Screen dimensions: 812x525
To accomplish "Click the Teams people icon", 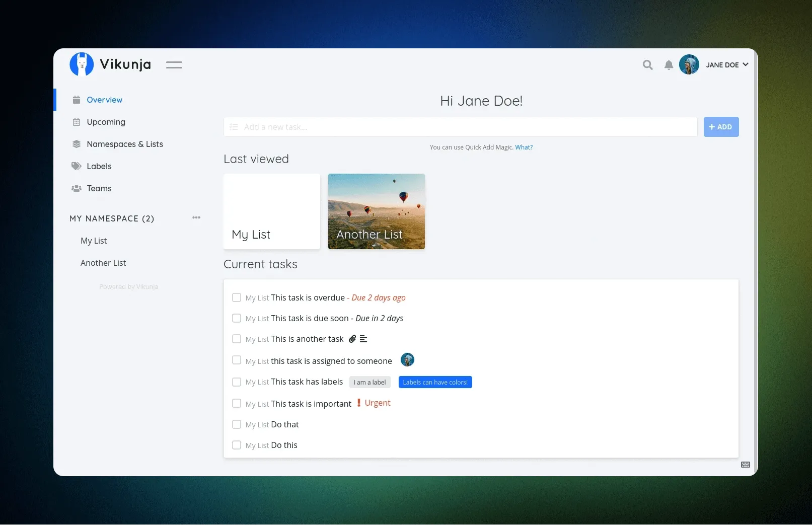I will pos(77,188).
